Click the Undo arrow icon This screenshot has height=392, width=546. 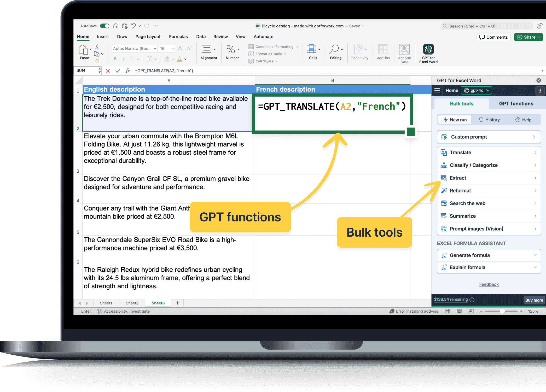pos(133,26)
